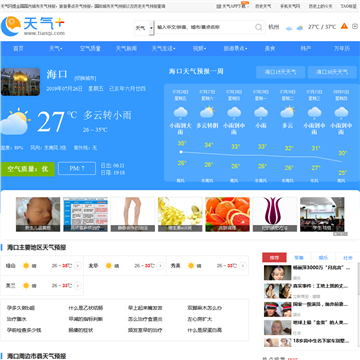Switch to the 军事 news tab

point(299,258)
